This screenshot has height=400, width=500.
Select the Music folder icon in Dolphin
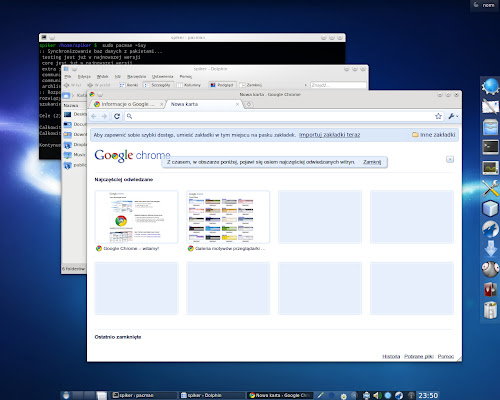pyautogui.click(x=68, y=155)
